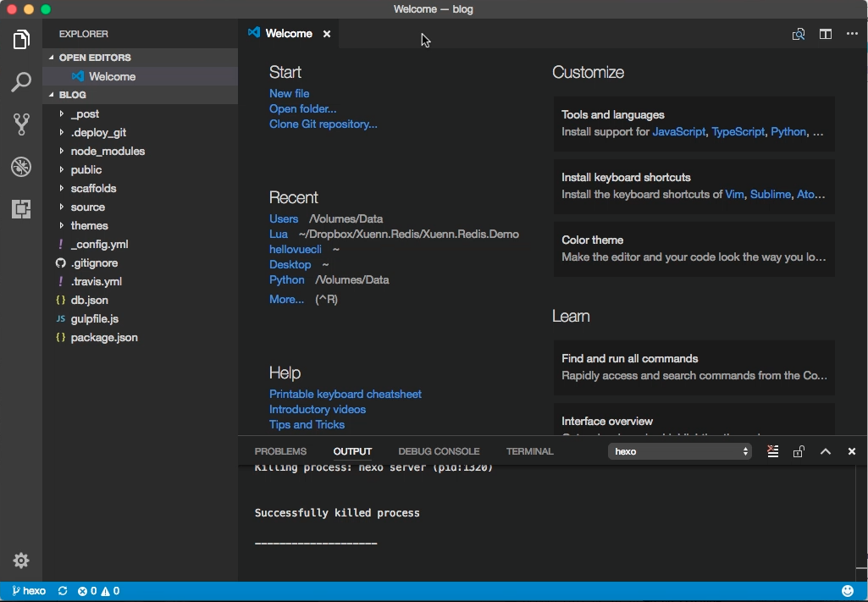Open the Search view icon

pos(21,81)
